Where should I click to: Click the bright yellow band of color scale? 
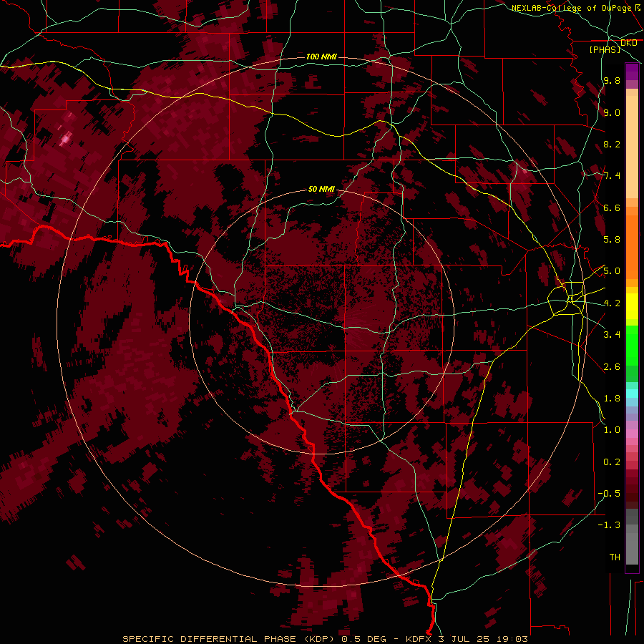click(x=632, y=306)
